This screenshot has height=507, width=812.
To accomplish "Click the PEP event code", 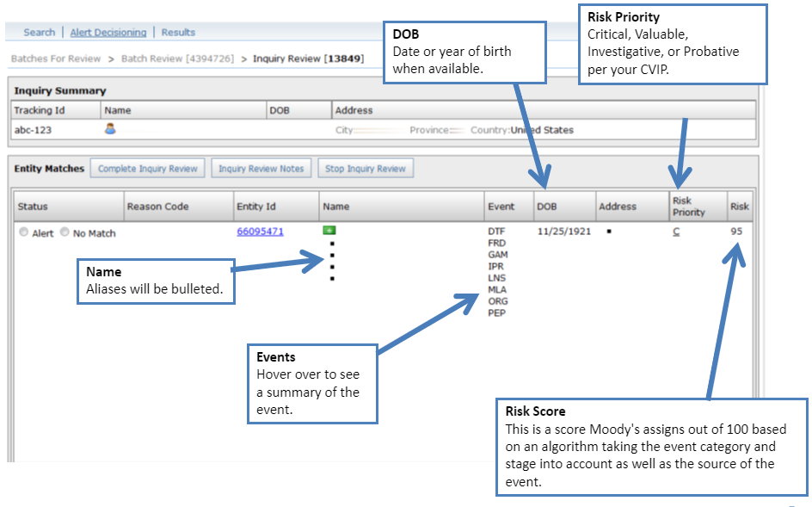I will [x=495, y=312].
